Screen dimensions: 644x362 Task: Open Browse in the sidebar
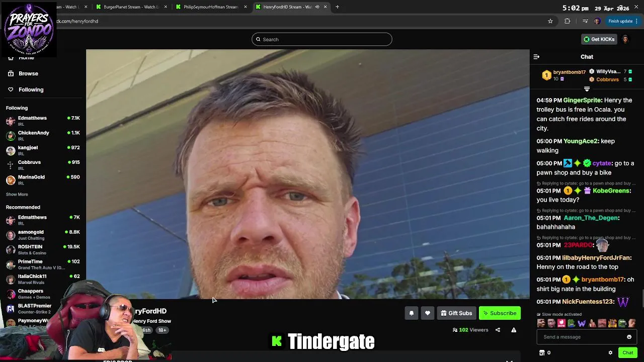pos(28,73)
